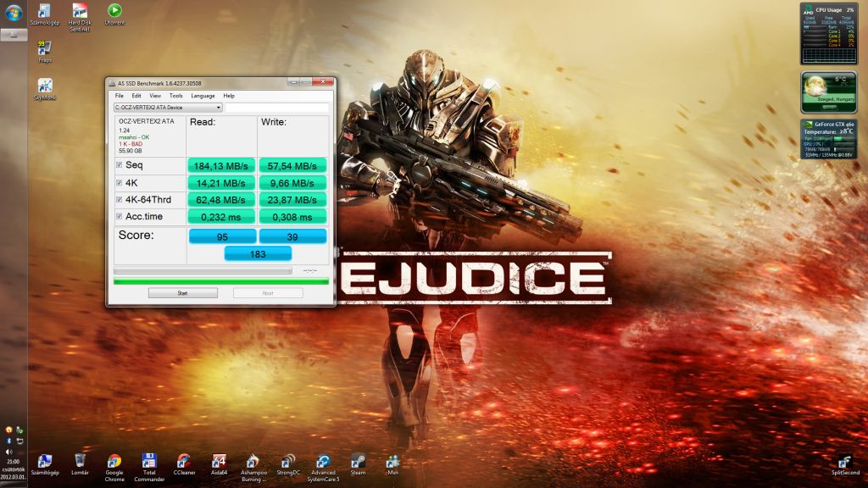868x488 pixels.
Task: Open Hard Disk Sentinel desktop icon
Action: click(80, 17)
